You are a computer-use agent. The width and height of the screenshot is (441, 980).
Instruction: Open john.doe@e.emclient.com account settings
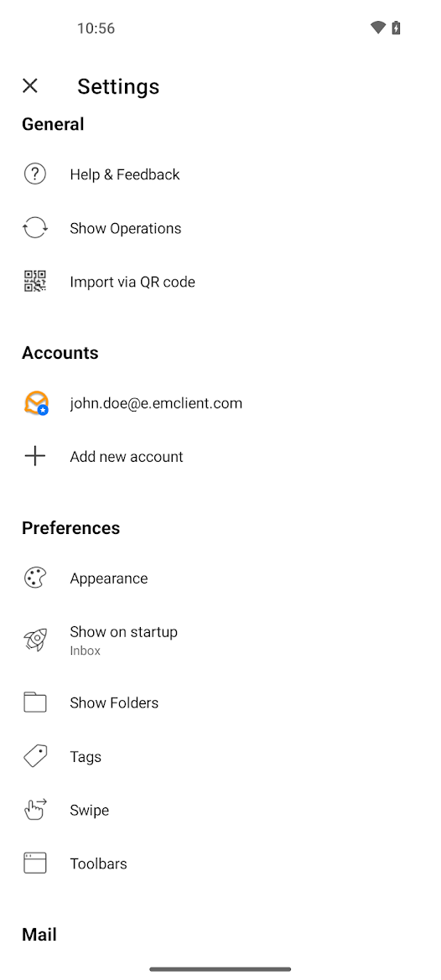[x=220, y=403]
